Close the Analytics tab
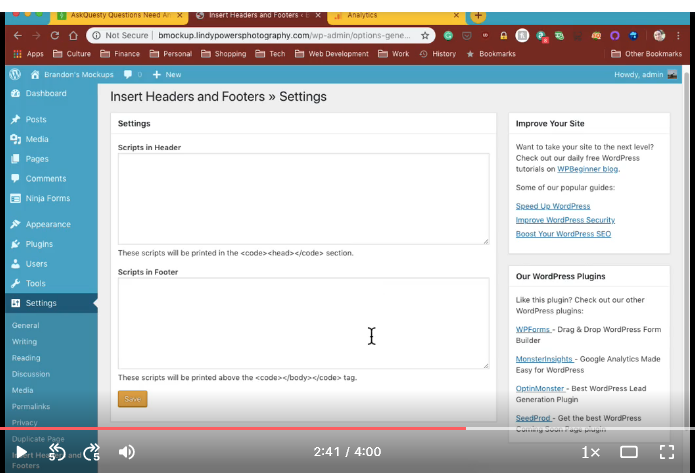This screenshot has width=695, height=473. (x=456, y=16)
